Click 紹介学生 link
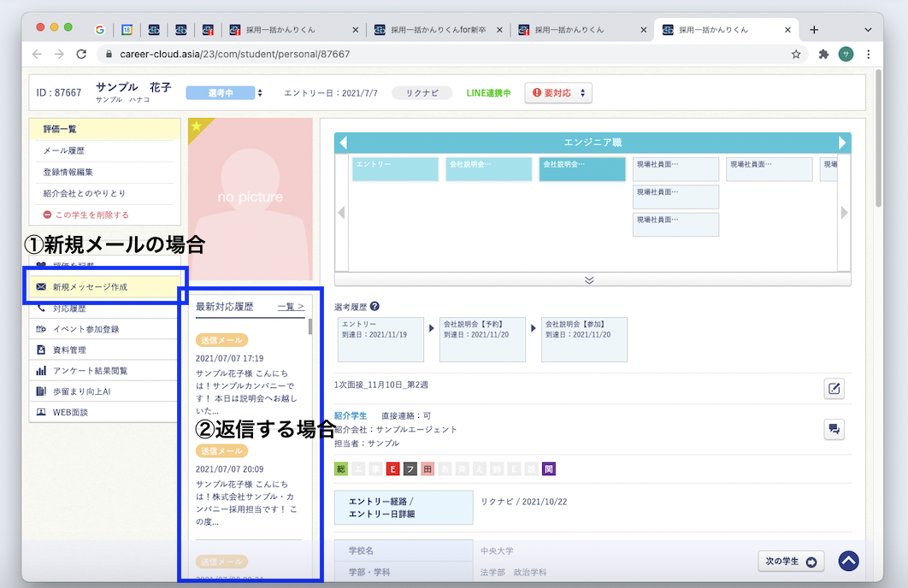This screenshot has width=908, height=588. click(x=351, y=415)
